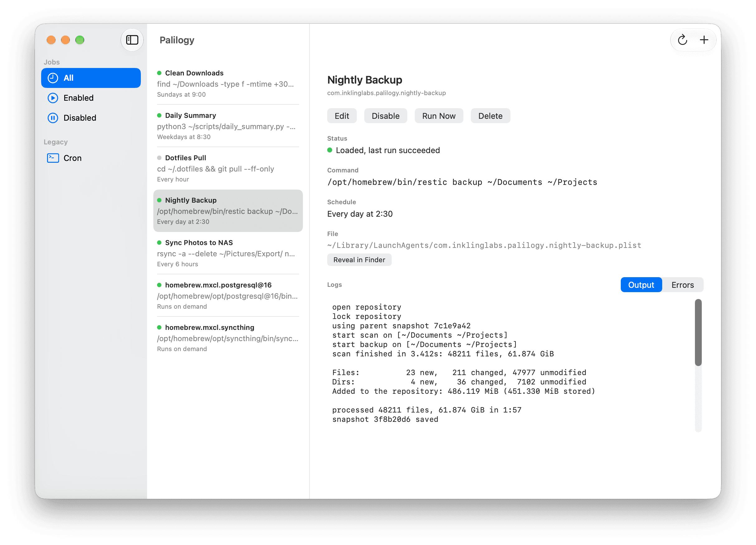Add a new job with plus icon
Screen dimensions: 756x545
704,40
